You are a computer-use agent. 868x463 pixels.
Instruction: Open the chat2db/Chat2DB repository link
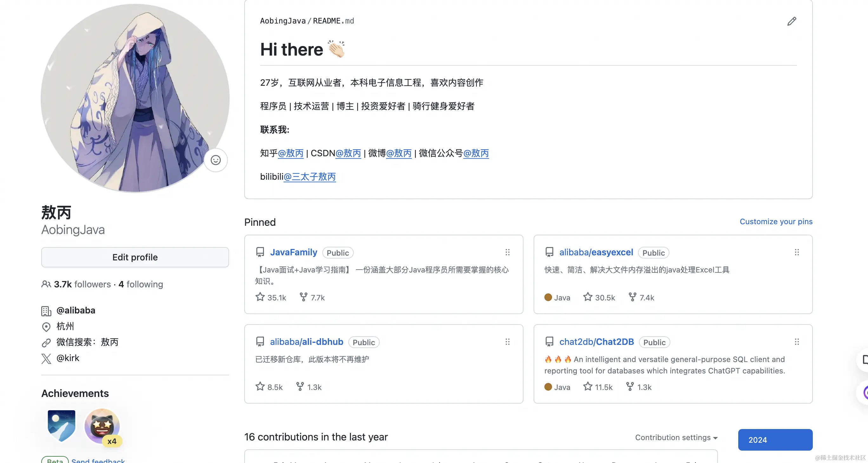(596, 342)
